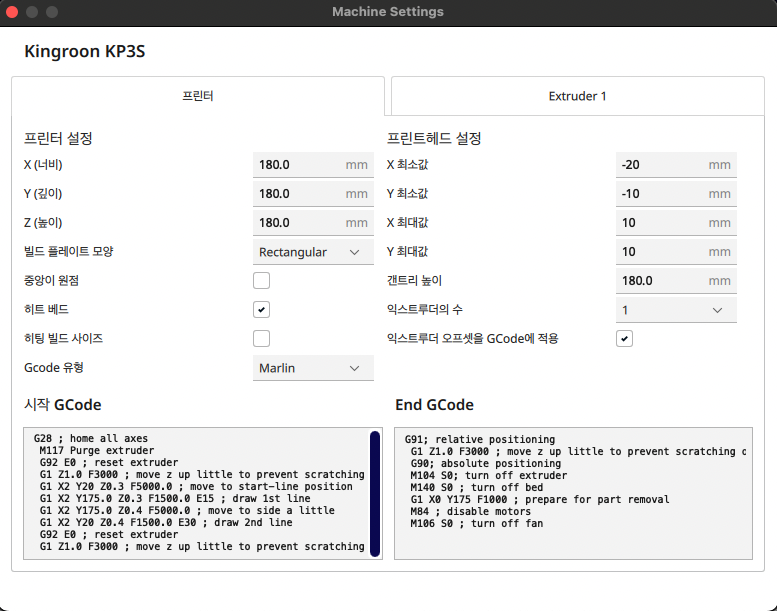Click the 'move to side a little' GCode line

(x=187, y=510)
